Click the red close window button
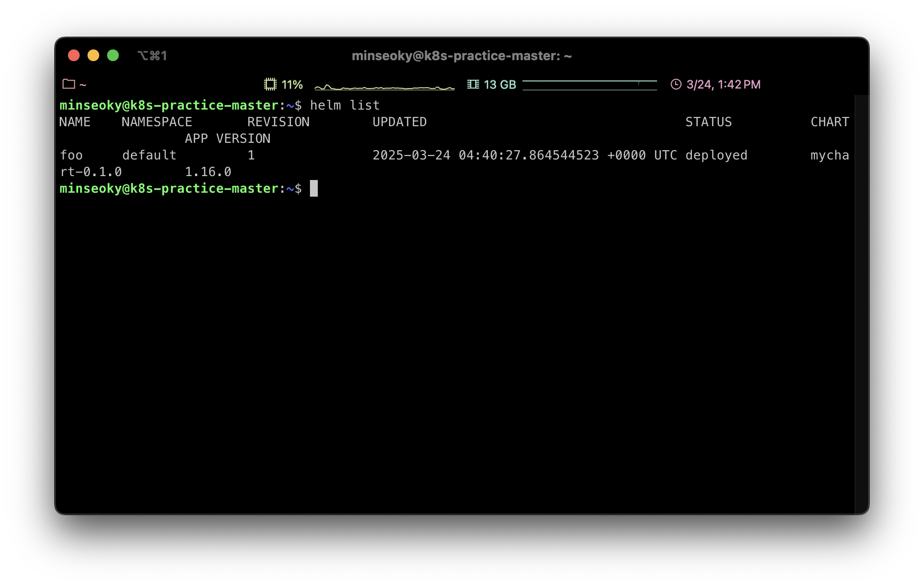This screenshot has height=587, width=924. click(x=74, y=55)
